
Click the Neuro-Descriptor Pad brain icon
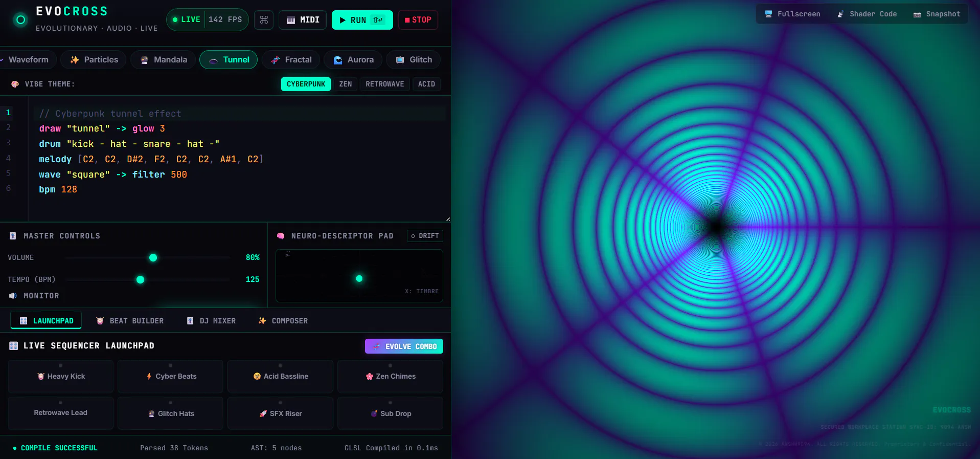[280, 236]
